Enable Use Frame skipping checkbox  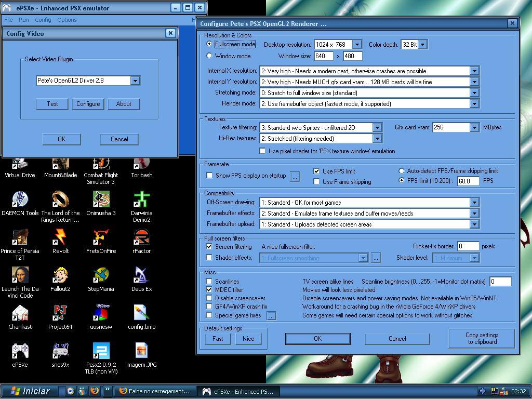[316, 181]
